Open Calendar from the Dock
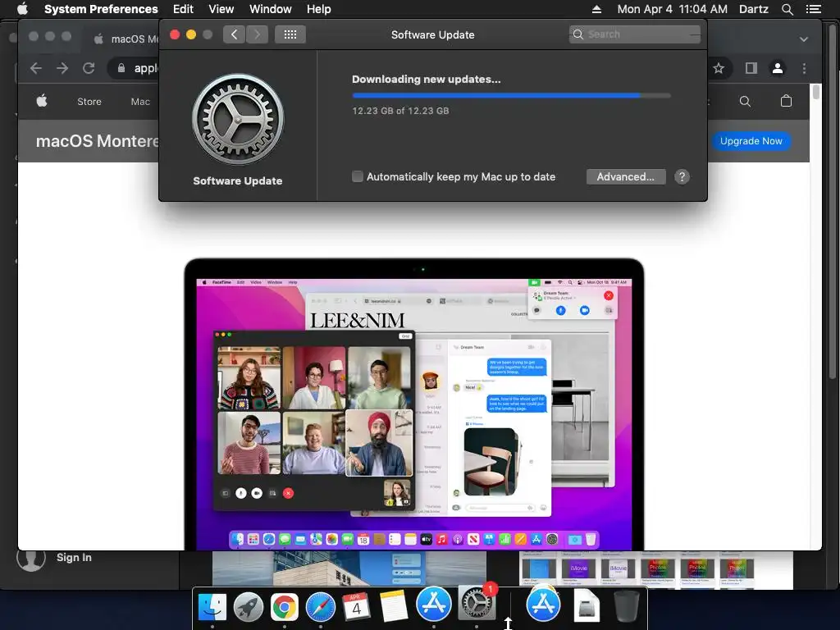840x630 pixels. tap(356, 606)
